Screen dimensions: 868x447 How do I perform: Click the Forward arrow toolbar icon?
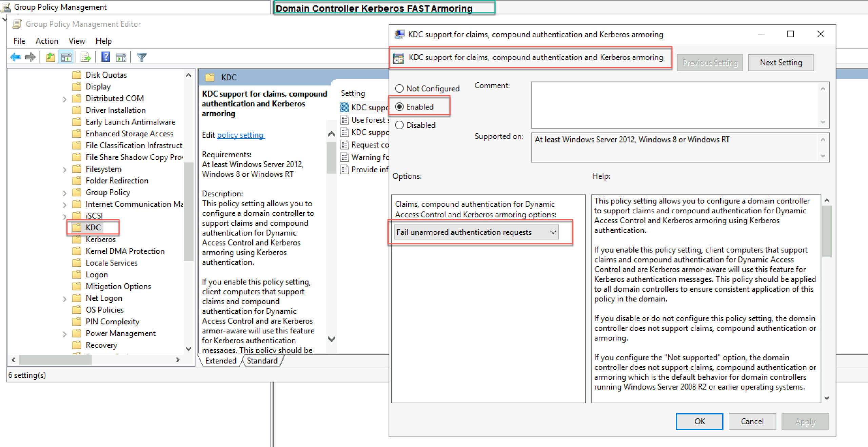click(31, 57)
